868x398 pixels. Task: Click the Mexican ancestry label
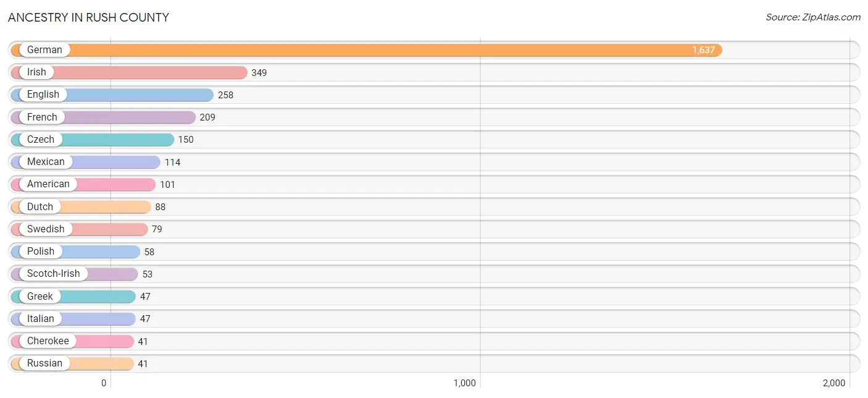point(46,162)
